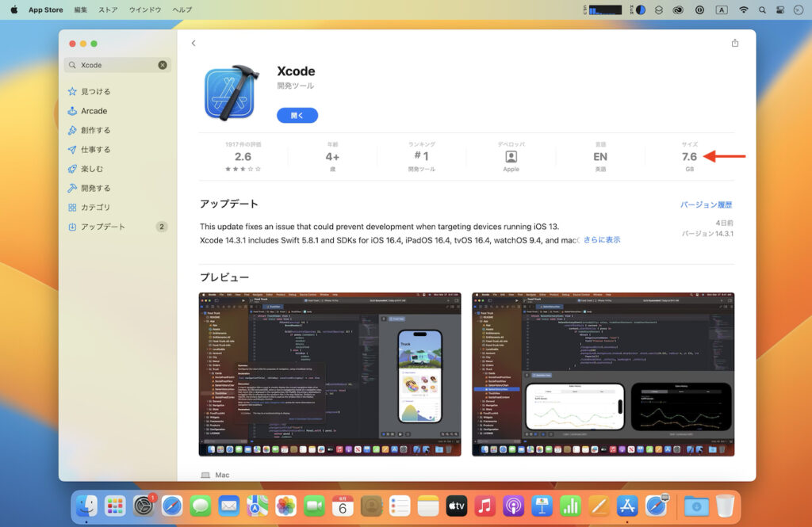Open Keynote from the Dock
Viewport: 812px width, 527px height.
pyautogui.click(x=542, y=506)
